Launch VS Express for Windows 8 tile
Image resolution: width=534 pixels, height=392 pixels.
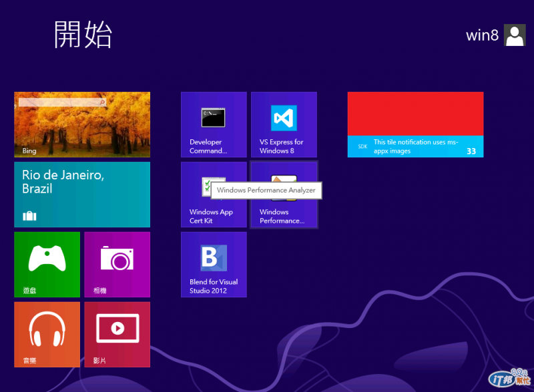(x=284, y=125)
